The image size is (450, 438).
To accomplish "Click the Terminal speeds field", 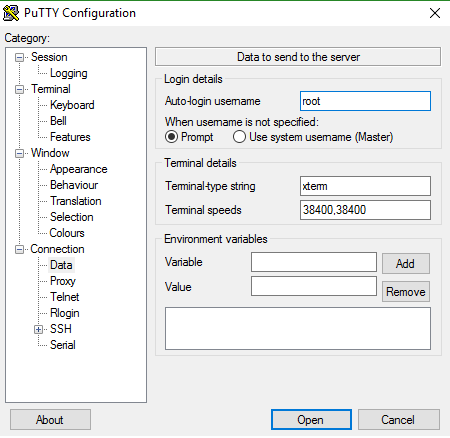I will coord(365,210).
